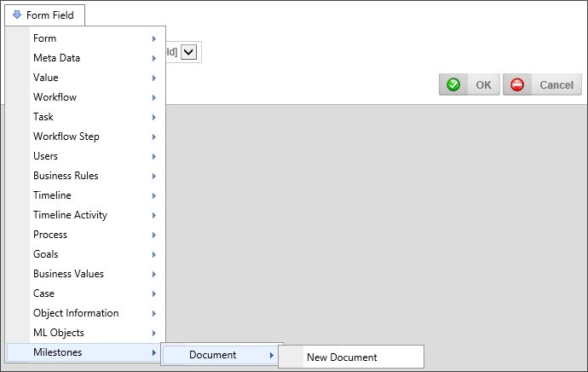Choose the Milestones menu entry
The image size is (588, 372).
pyautogui.click(x=58, y=352)
